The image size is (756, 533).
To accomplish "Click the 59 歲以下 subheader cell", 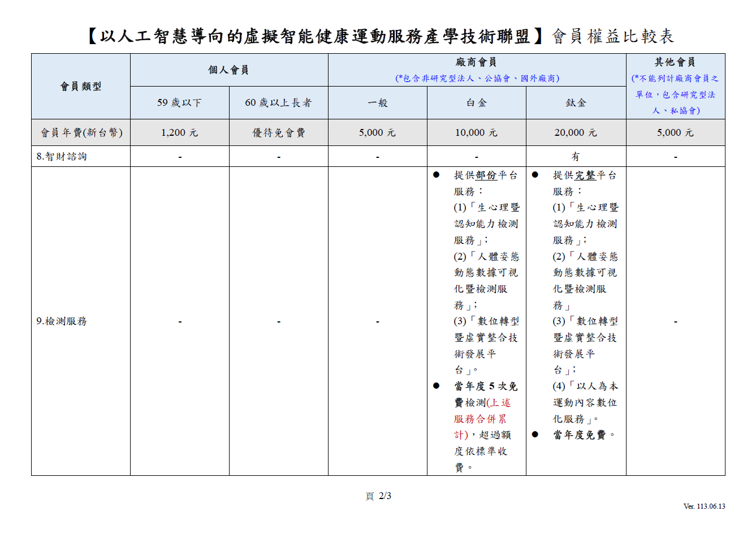I will (x=179, y=102).
